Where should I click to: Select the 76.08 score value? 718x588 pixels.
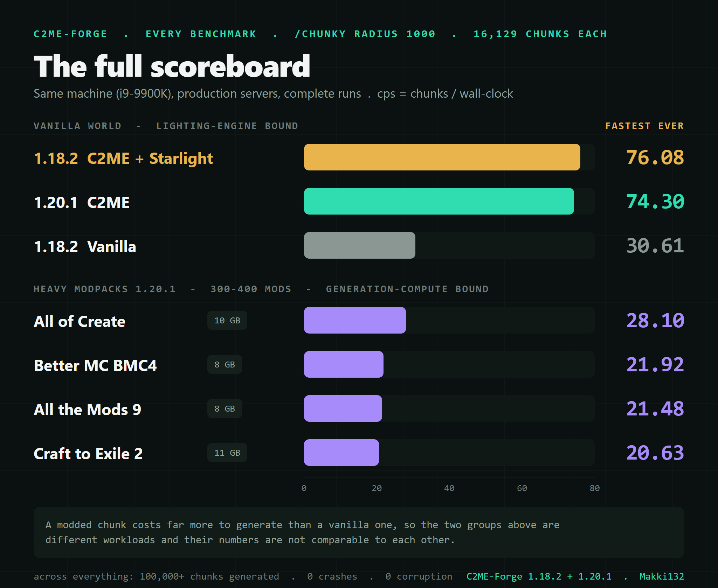(655, 157)
